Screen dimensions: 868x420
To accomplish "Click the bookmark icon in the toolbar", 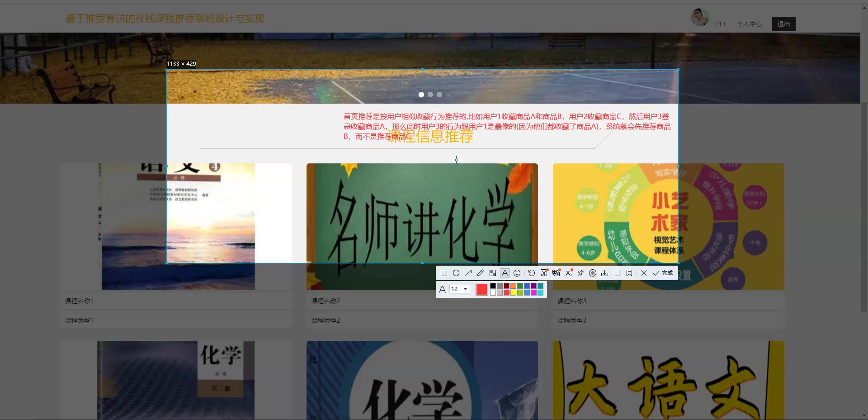I will pos(629,273).
